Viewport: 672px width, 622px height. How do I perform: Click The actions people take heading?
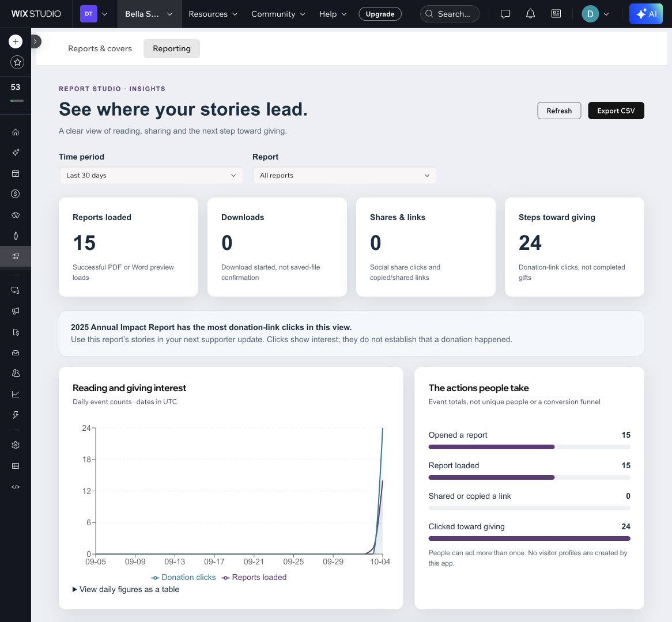[x=478, y=388]
